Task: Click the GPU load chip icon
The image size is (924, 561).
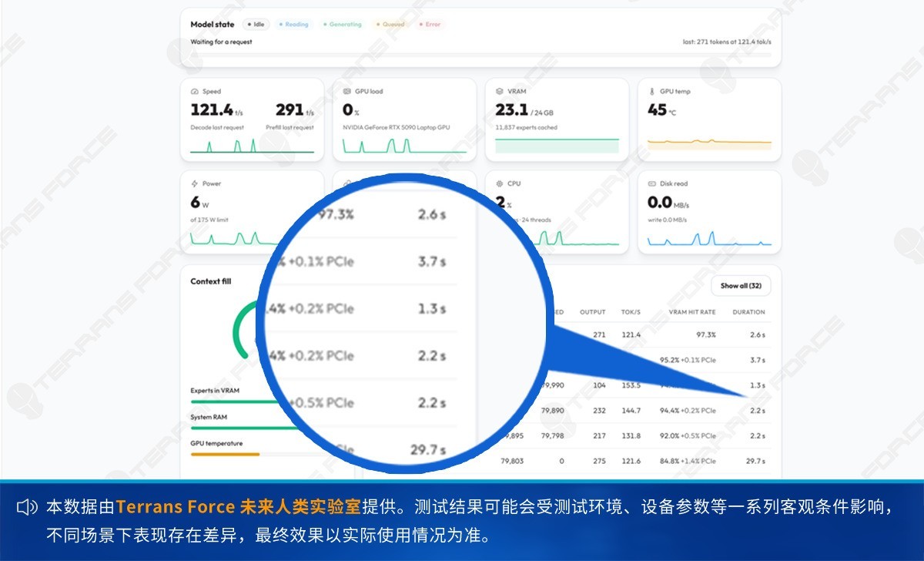Action: click(346, 92)
